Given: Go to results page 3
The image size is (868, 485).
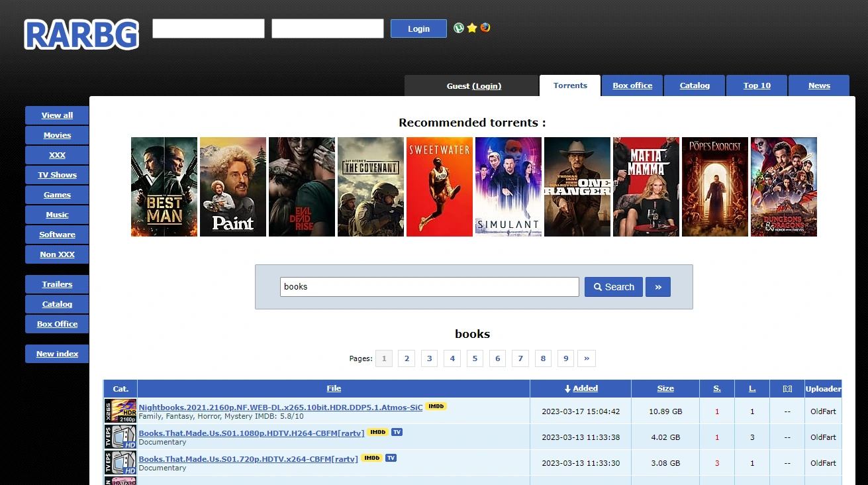Looking at the screenshot, I should 429,358.
